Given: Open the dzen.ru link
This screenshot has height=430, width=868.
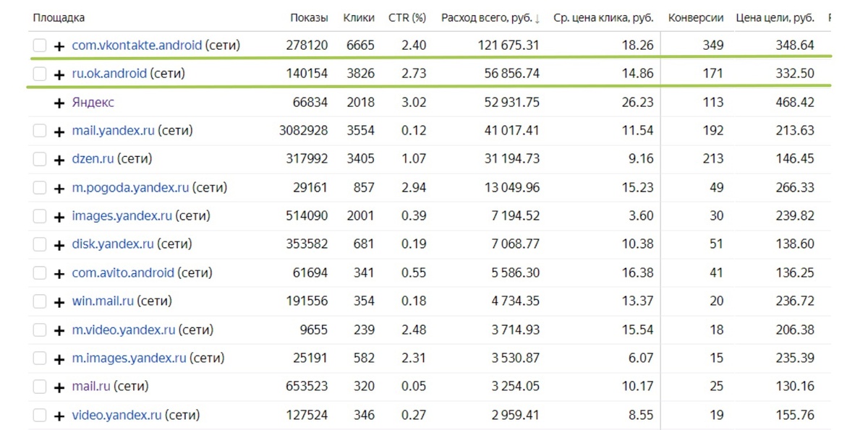Looking at the screenshot, I should pyautogui.click(x=93, y=158).
